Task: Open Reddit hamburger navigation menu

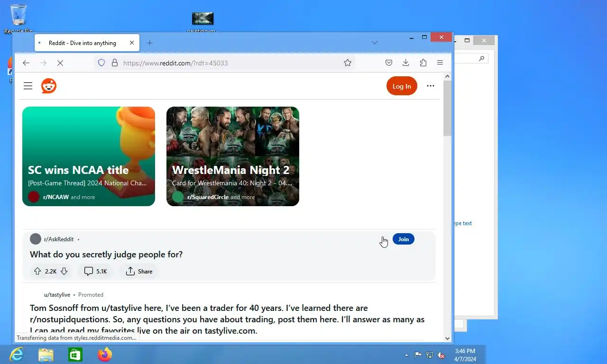Action: (x=28, y=86)
